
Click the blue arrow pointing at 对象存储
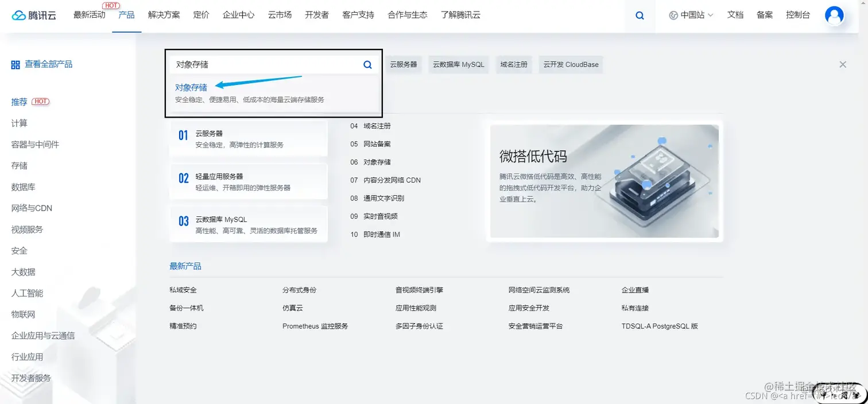pyautogui.click(x=258, y=81)
